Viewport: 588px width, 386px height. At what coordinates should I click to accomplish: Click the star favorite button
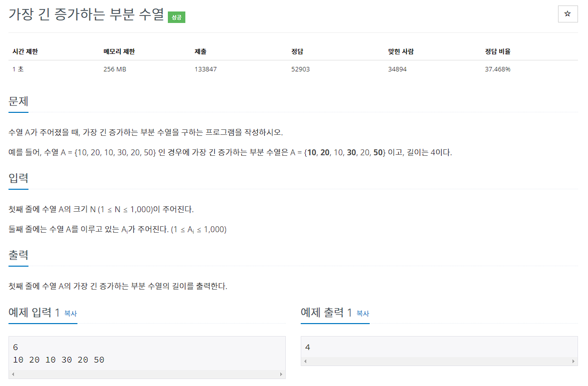[568, 14]
